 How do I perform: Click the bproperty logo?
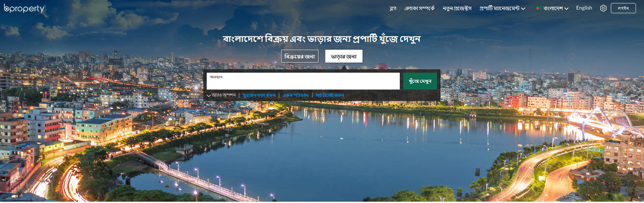tap(24, 8)
